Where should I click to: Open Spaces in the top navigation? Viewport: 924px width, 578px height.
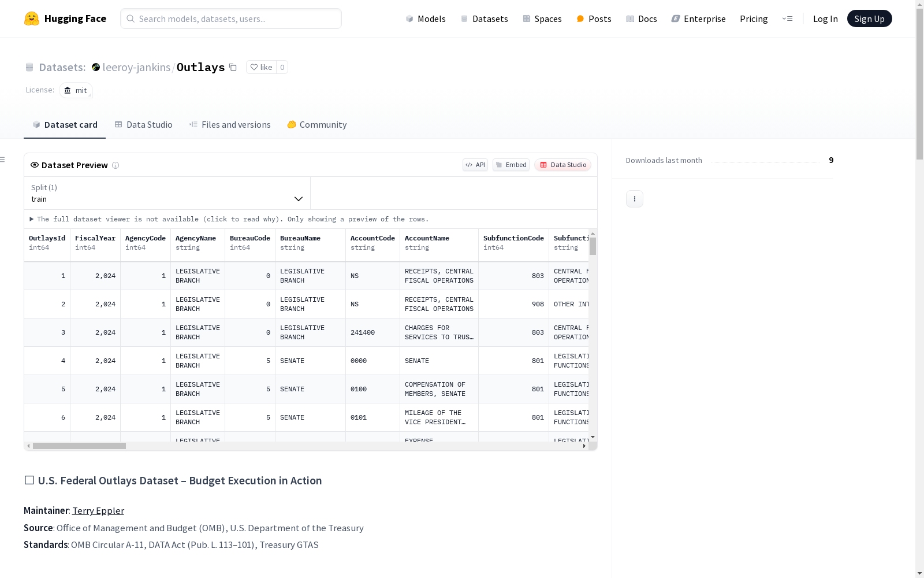(542, 18)
